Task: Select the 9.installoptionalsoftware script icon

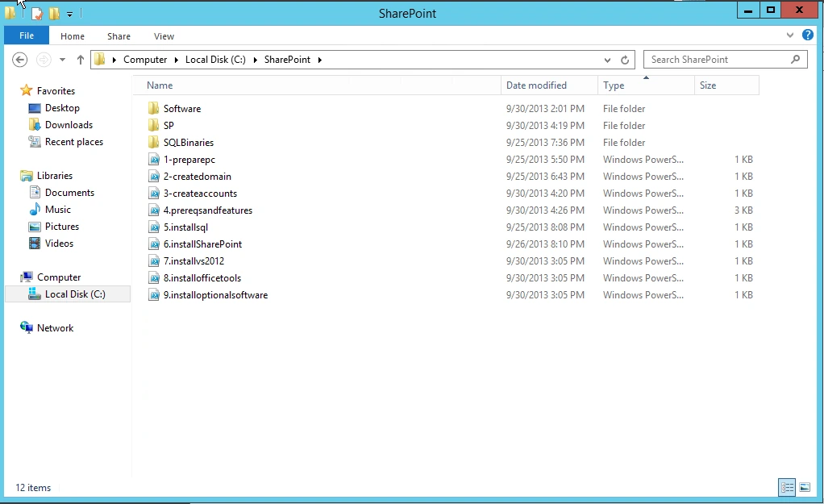Action: point(154,295)
